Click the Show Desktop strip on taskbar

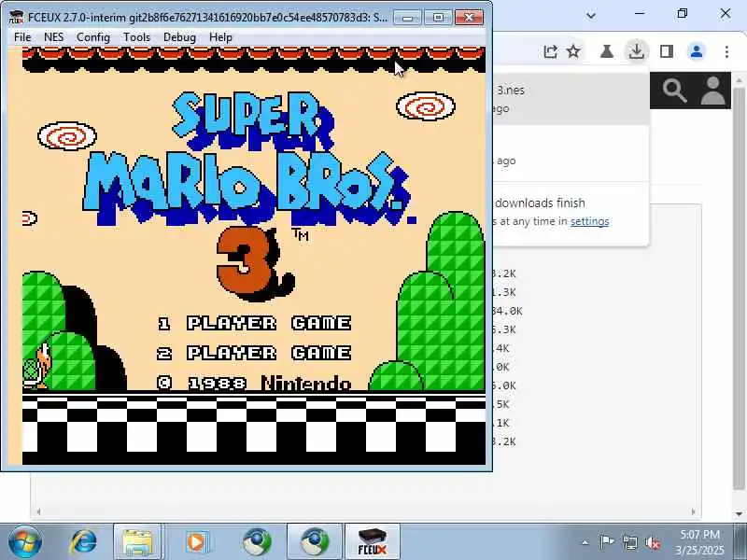click(740, 541)
